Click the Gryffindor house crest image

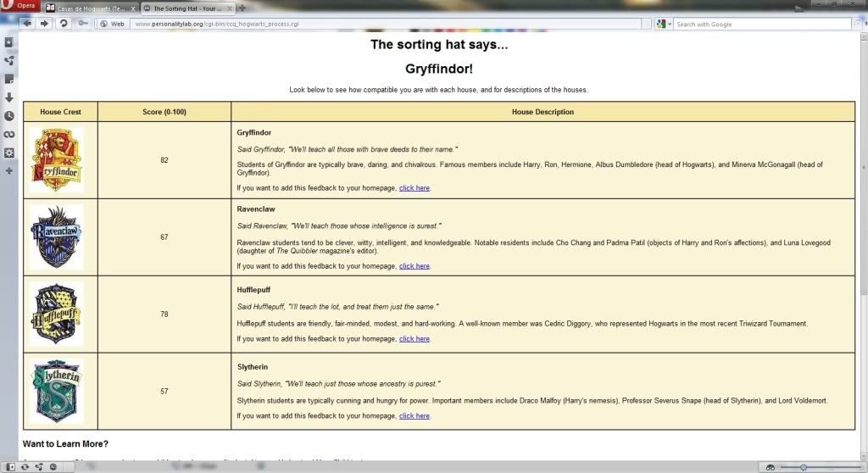57,160
